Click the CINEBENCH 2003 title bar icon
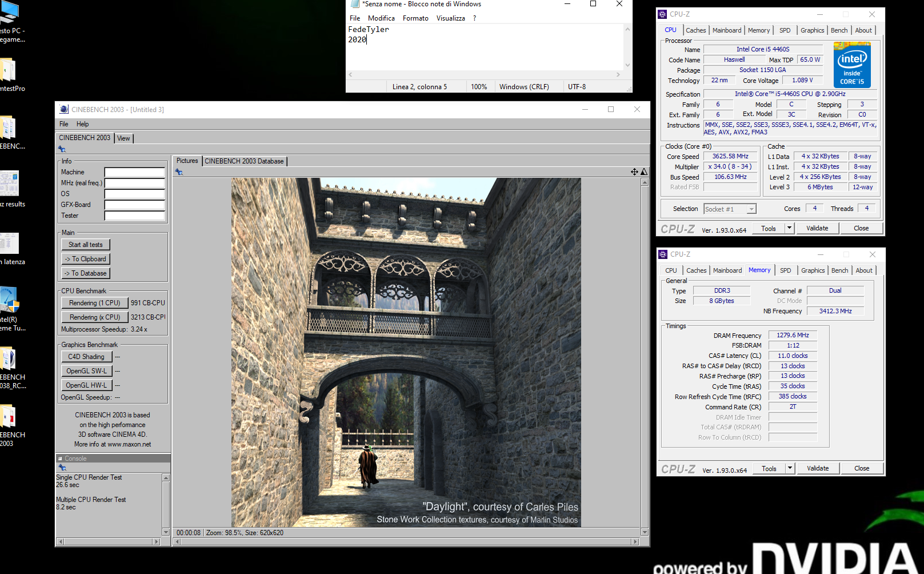The height and width of the screenshot is (574, 924). (64, 109)
